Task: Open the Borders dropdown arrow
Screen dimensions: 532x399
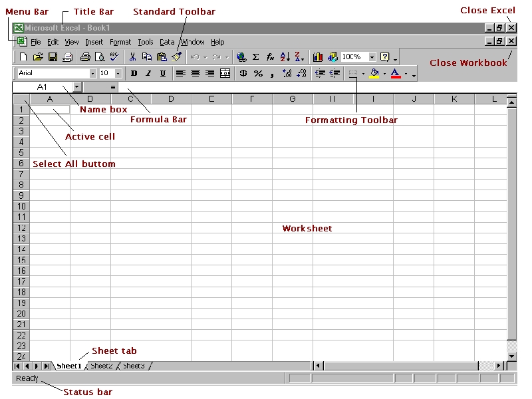Action: (x=363, y=74)
